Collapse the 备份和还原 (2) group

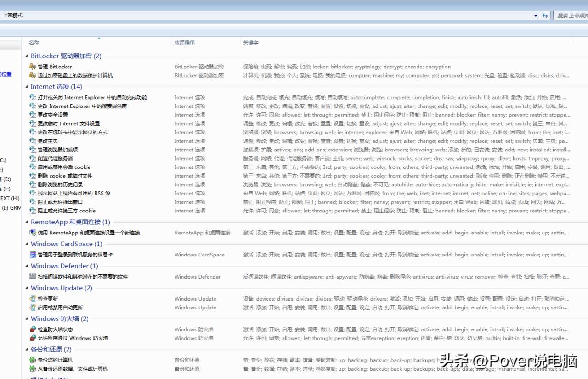click(x=27, y=350)
